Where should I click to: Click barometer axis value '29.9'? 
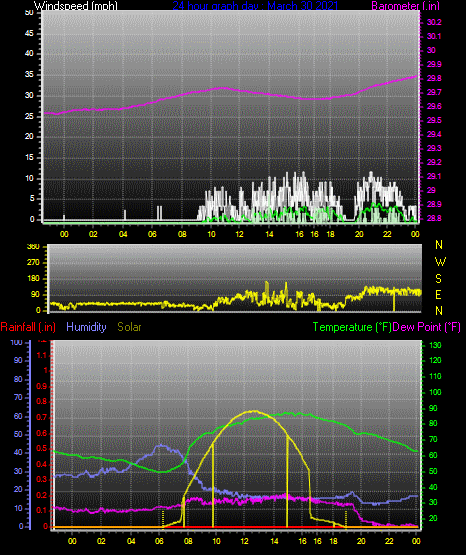coord(434,64)
